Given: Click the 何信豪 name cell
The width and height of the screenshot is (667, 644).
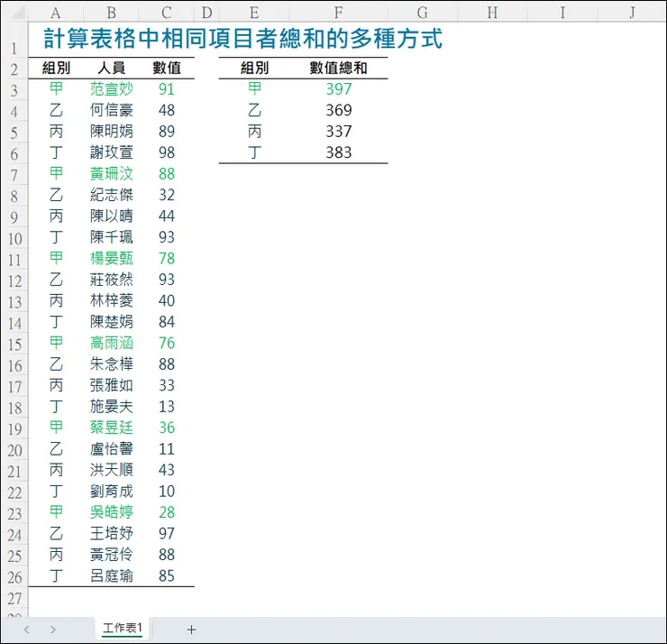Looking at the screenshot, I should tap(112, 110).
